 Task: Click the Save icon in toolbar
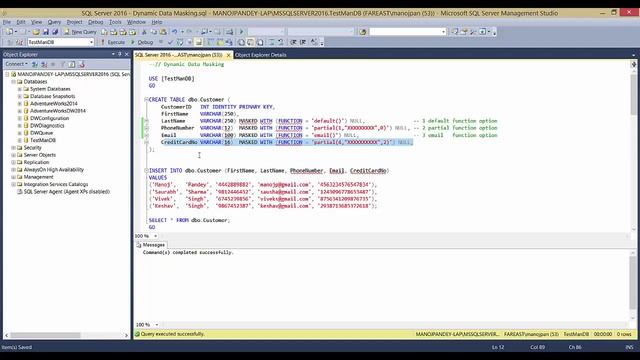click(x=46, y=31)
